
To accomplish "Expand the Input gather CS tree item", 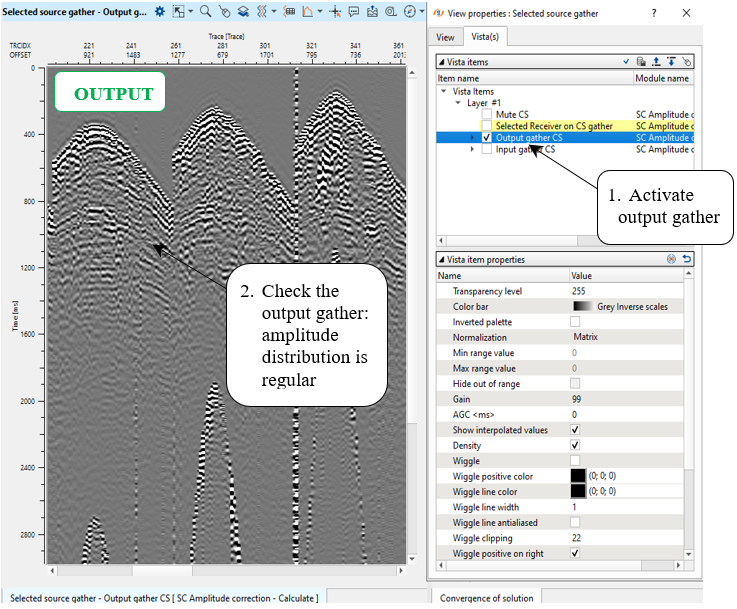I will [473, 149].
